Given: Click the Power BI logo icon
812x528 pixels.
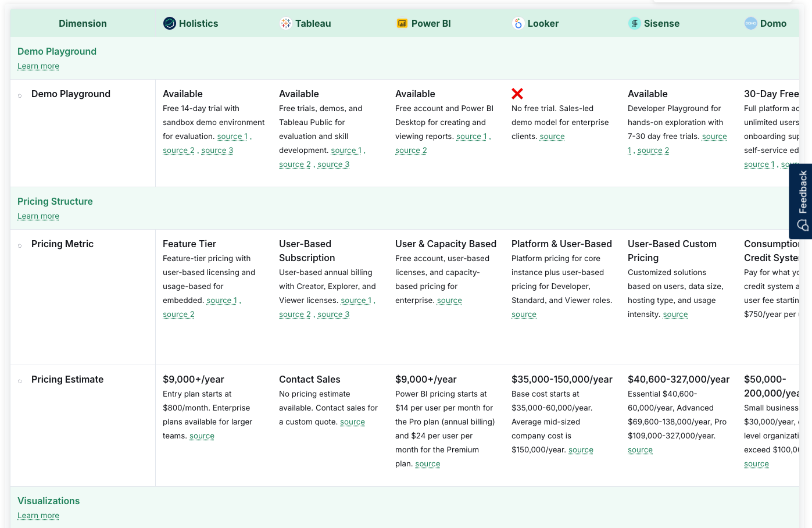Looking at the screenshot, I should [x=402, y=23].
